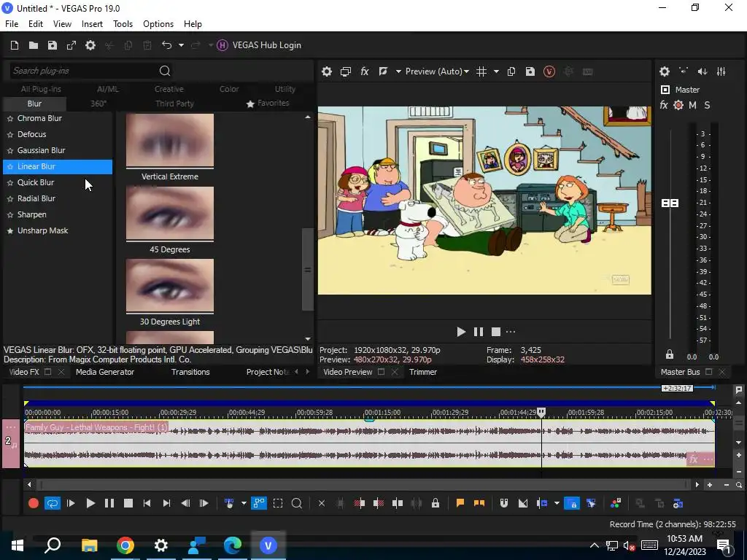Switch to the Transitions tab
747x560 pixels.
tap(190, 372)
